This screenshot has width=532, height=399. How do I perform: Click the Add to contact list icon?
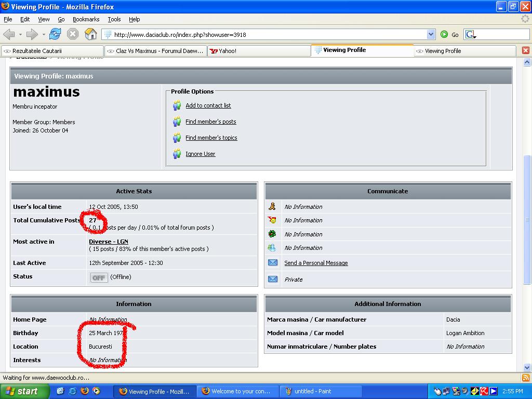[177, 105]
